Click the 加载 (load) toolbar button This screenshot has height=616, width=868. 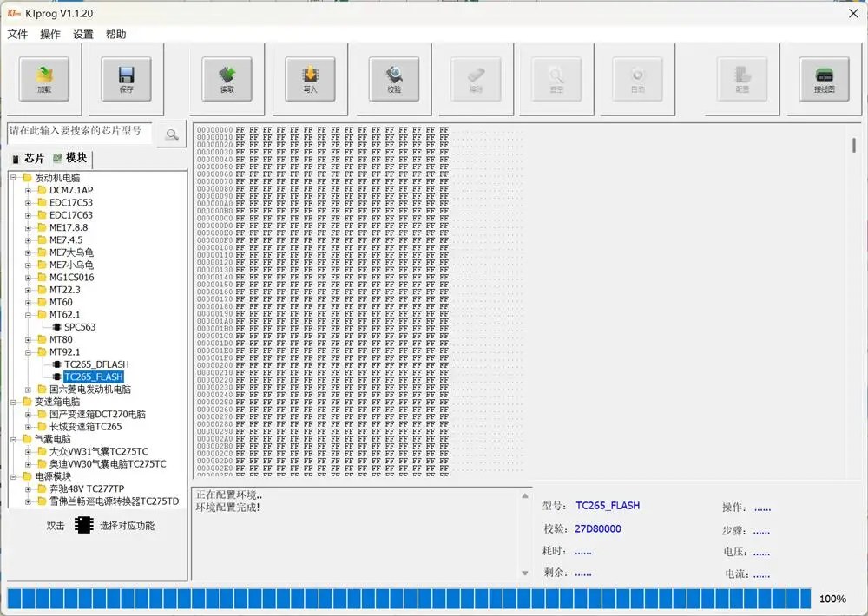point(43,79)
